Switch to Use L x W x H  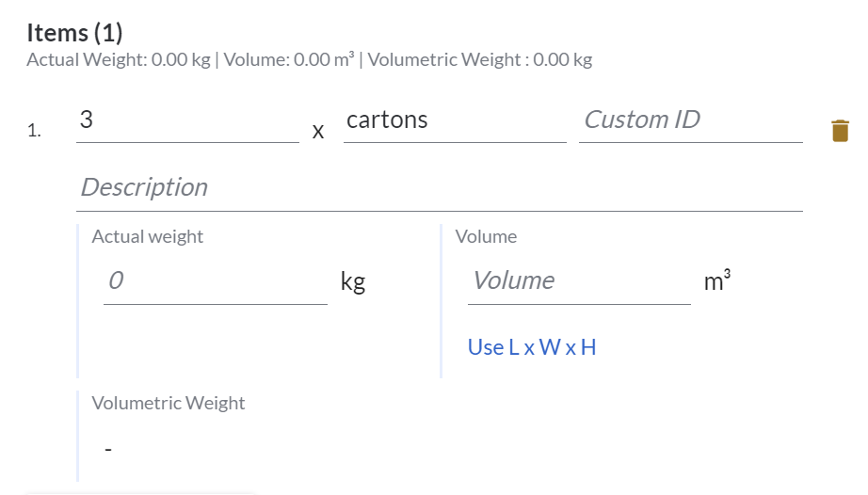(532, 347)
